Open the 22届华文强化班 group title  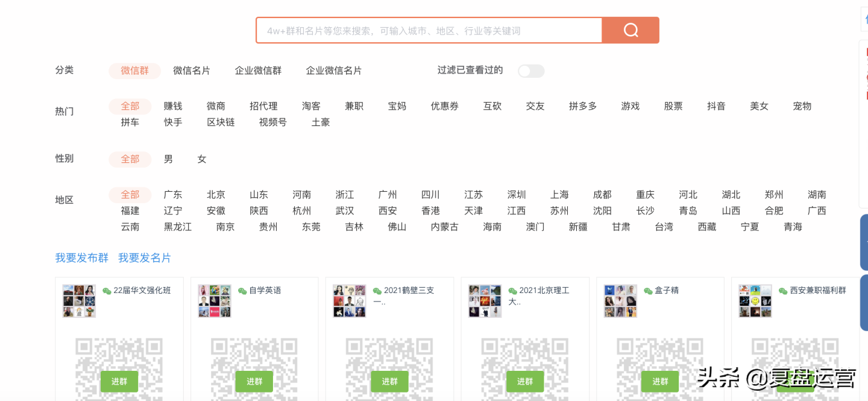click(x=142, y=291)
